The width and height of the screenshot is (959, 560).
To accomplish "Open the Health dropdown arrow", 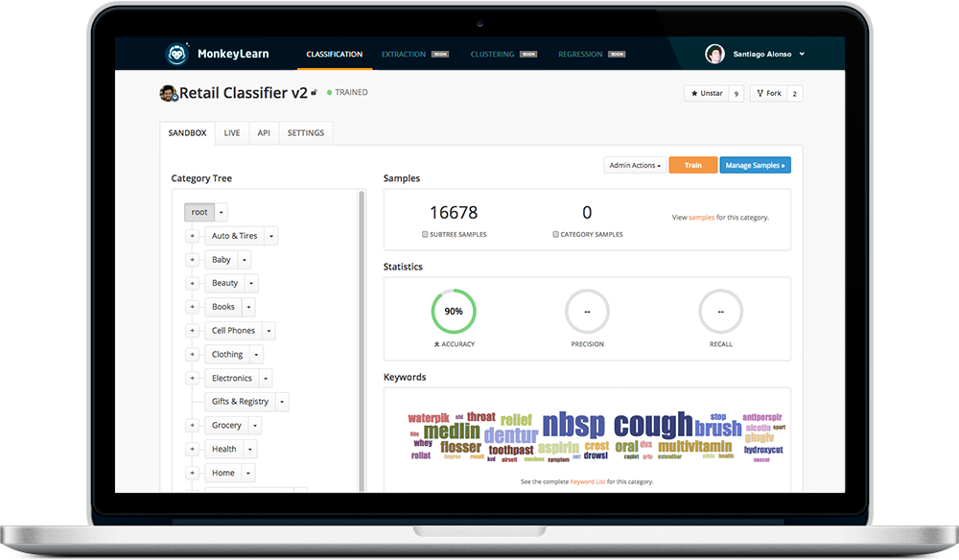I will pyautogui.click(x=250, y=450).
